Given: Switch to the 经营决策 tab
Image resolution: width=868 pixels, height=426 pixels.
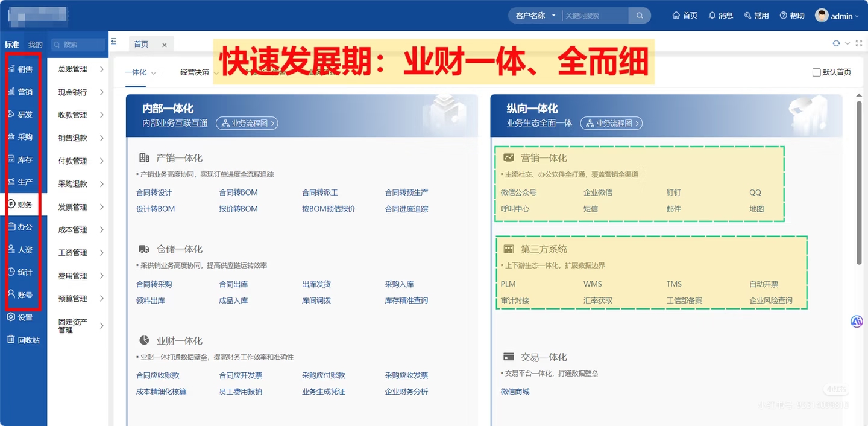Looking at the screenshot, I should [195, 72].
